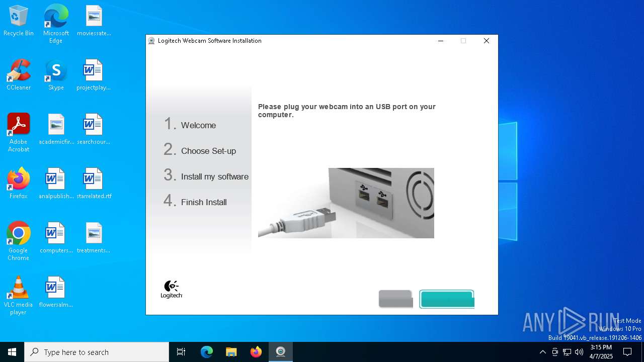Select the projectplay Word document icon
The image size is (644, 362).
coord(94,75)
